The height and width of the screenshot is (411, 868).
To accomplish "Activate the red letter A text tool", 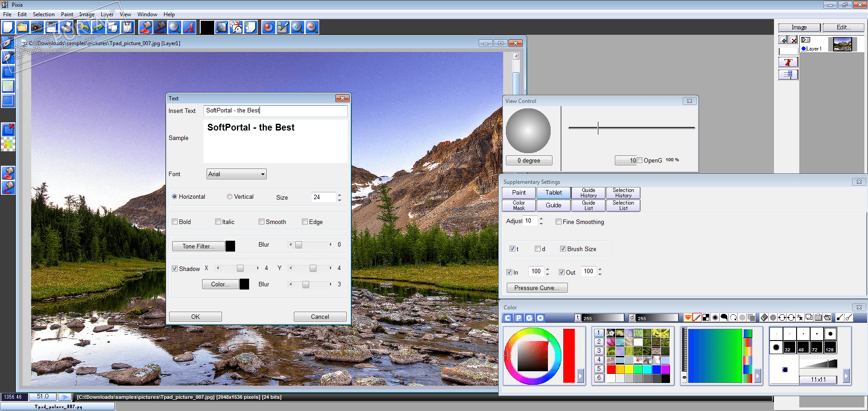I will click(189, 28).
